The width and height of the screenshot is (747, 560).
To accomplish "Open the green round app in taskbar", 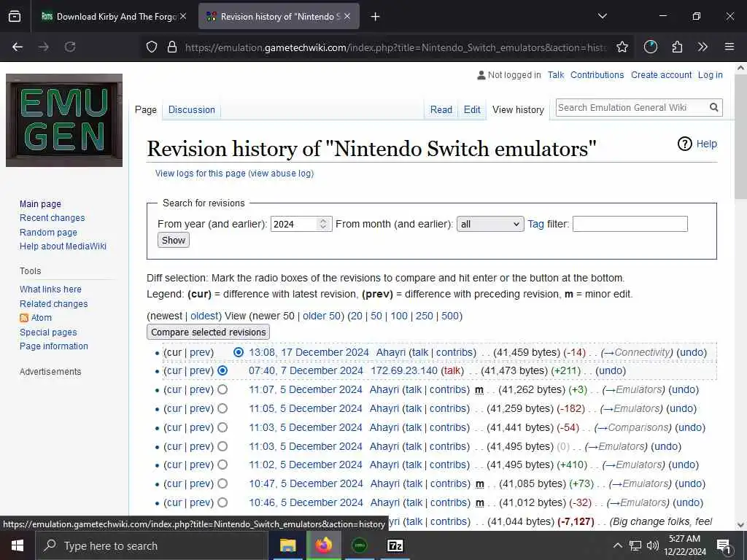I will point(360,545).
